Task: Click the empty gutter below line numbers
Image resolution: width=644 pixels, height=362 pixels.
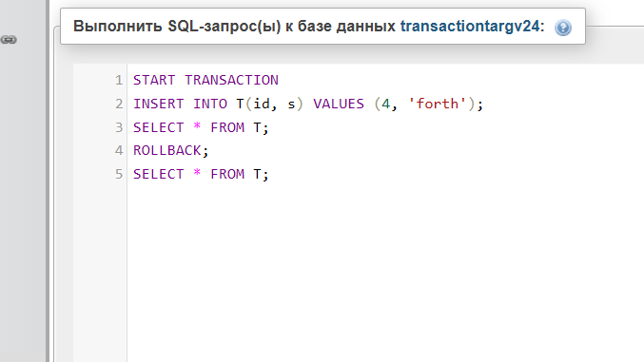Action: [x=100, y=273]
